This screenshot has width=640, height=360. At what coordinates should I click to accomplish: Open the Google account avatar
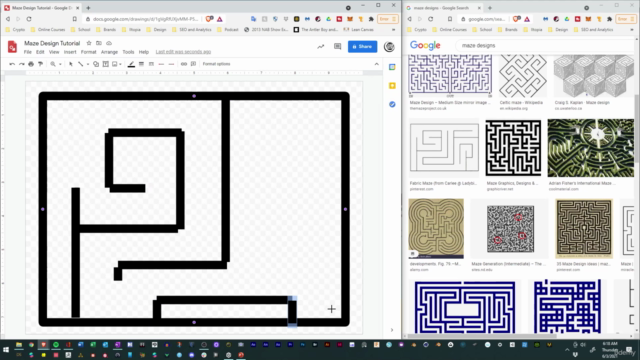(x=389, y=47)
